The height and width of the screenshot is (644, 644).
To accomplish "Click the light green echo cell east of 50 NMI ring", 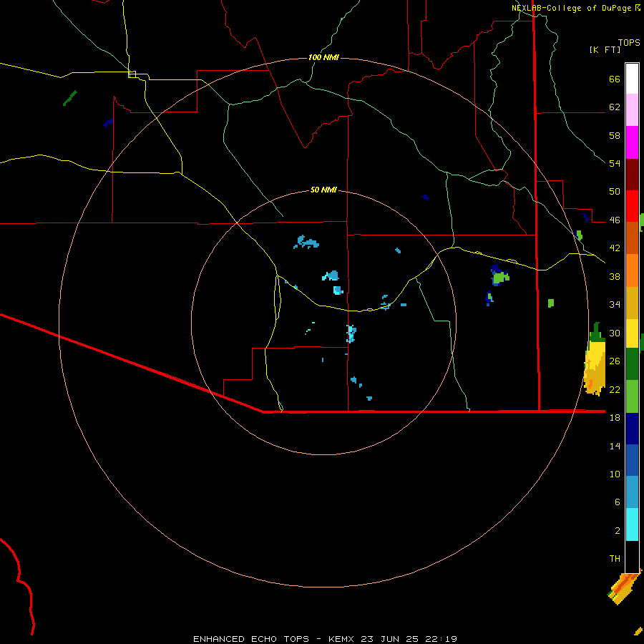I will pos(501,278).
